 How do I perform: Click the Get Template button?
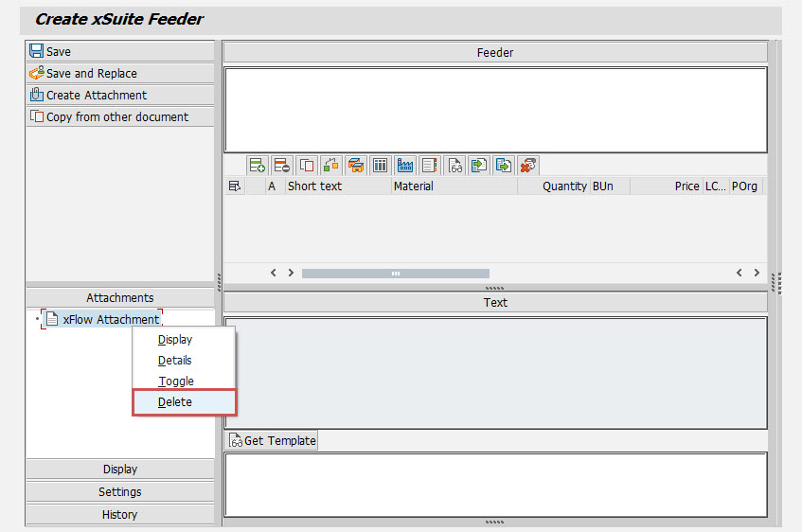[x=271, y=440]
